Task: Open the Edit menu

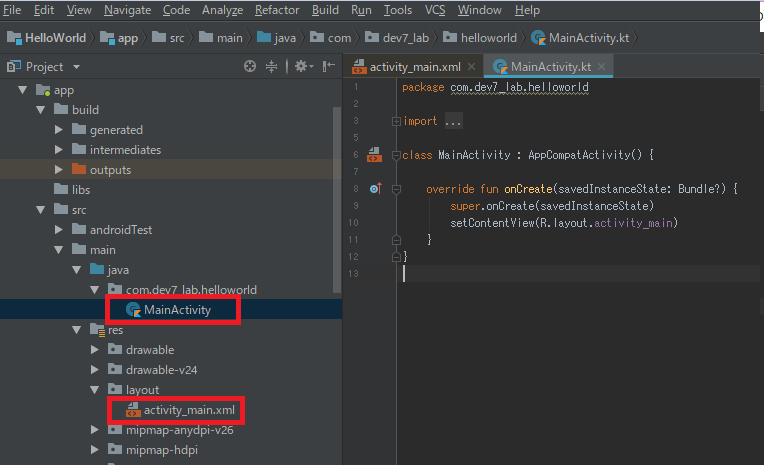Action: 43,10
